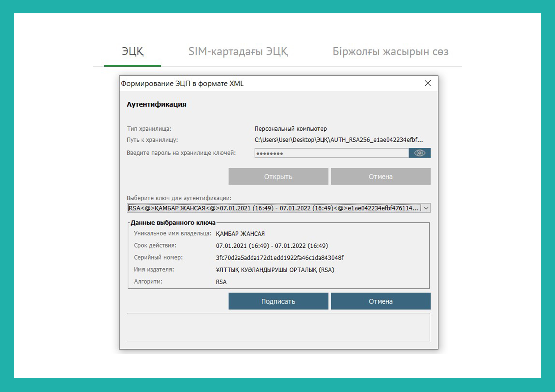Click the Тип хранилища label
Viewport: 555px width, 392px height.
coord(149,129)
